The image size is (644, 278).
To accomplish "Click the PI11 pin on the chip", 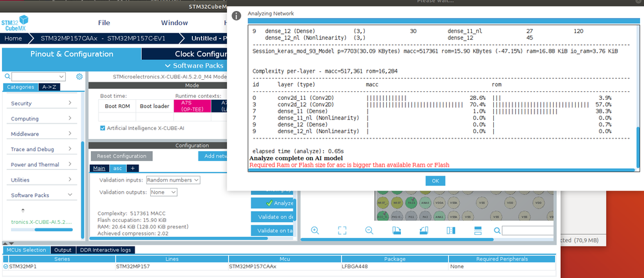I will click(x=410, y=216).
